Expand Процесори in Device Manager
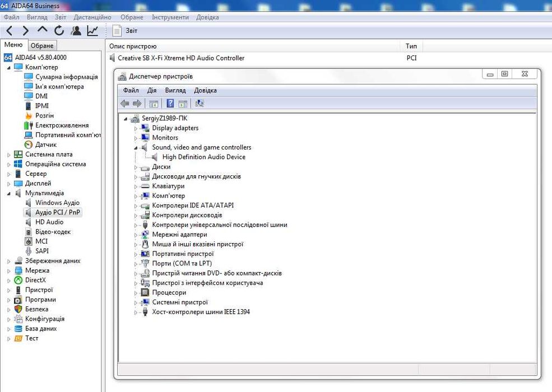 (x=136, y=293)
